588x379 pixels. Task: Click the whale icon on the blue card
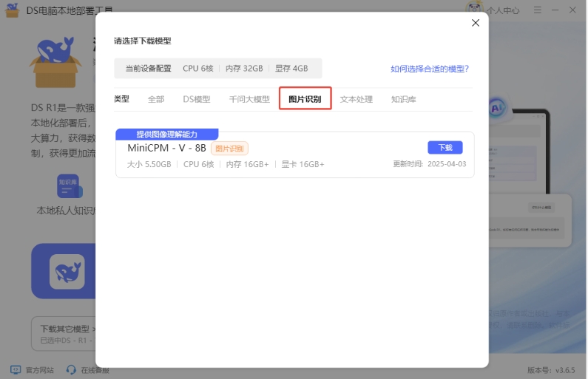[x=67, y=272]
